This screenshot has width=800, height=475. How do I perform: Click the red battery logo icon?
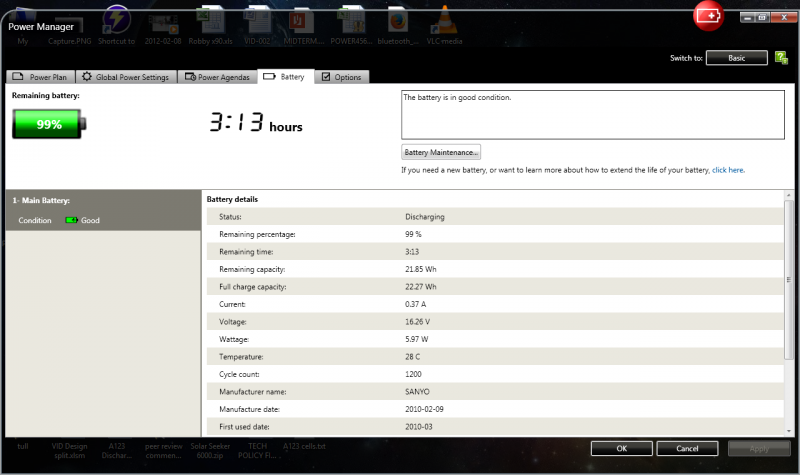[711, 15]
